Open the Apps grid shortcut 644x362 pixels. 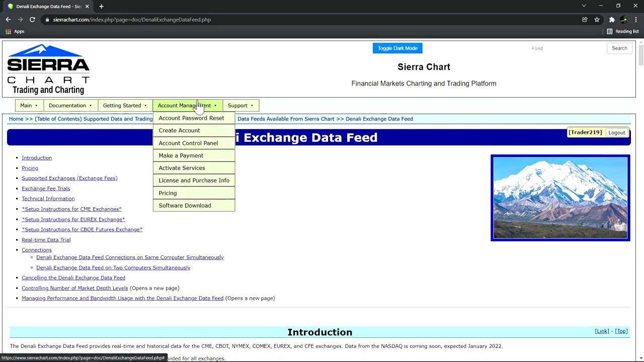14,31
